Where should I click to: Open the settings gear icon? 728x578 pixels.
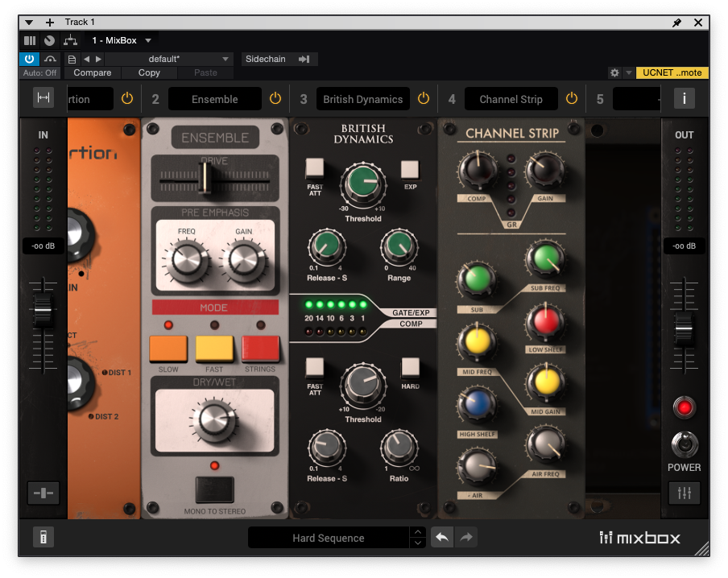[614, 73]
